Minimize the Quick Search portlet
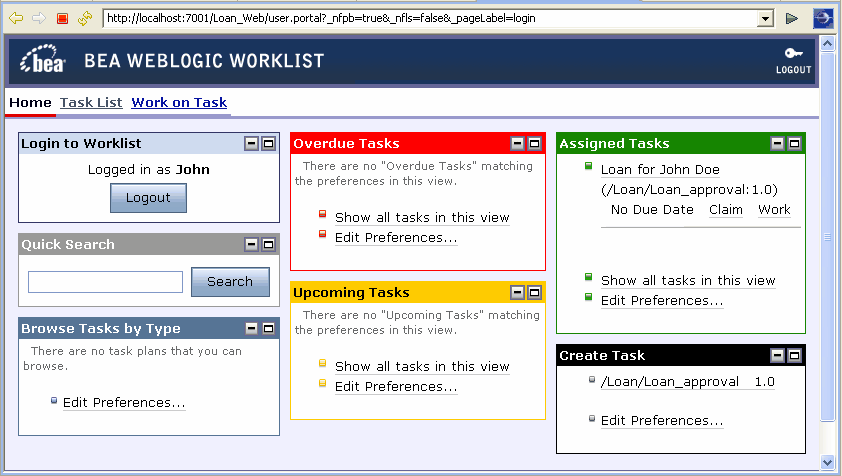842x476 pixels. coord(251,244)
